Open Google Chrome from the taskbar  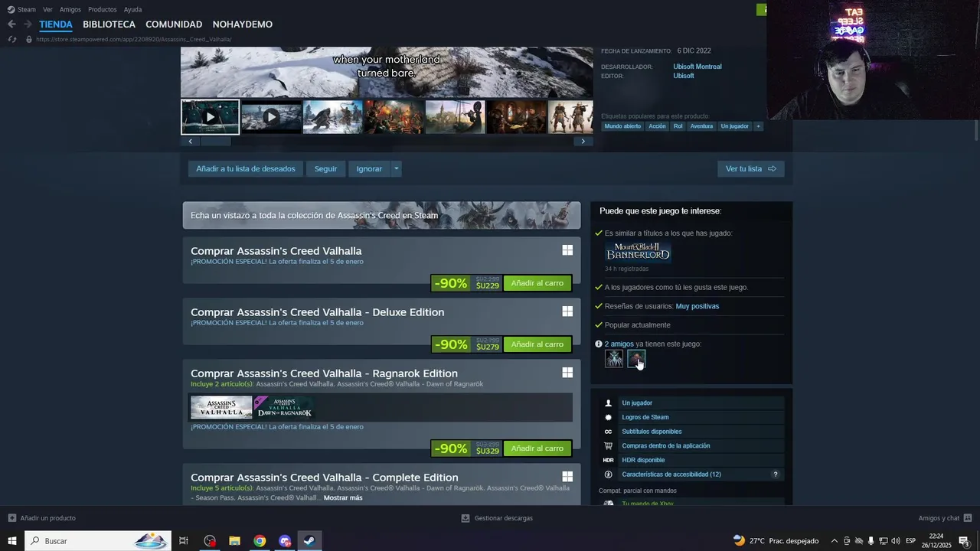click(260, 541)
